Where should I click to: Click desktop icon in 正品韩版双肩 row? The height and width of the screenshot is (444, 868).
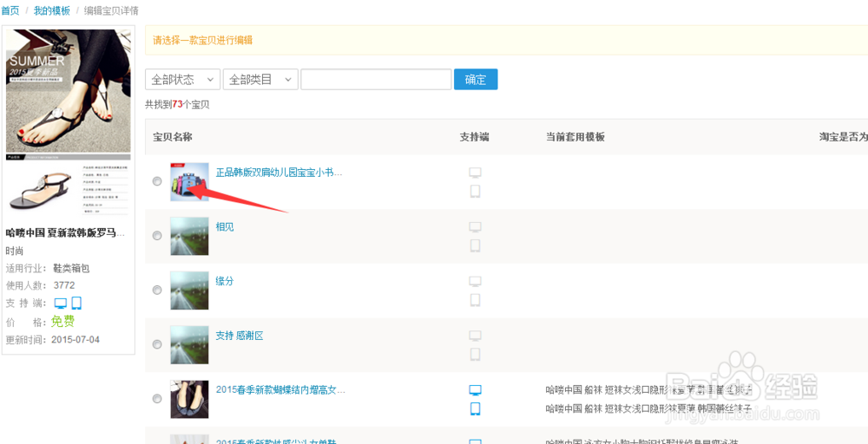pyautogui.click(x=475, y=173)
